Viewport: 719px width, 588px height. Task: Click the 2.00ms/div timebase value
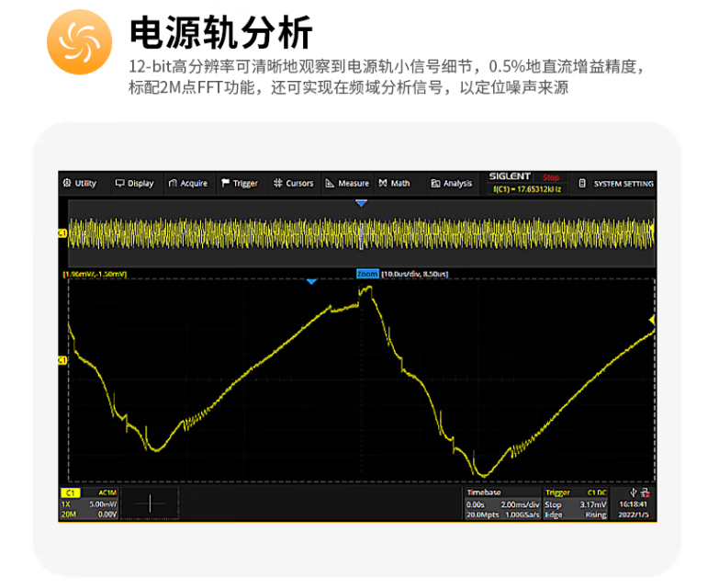[520, 504]
